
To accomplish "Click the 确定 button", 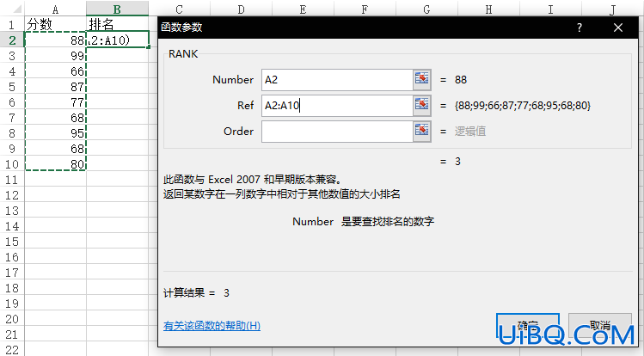I will click(x=528, y=326).
